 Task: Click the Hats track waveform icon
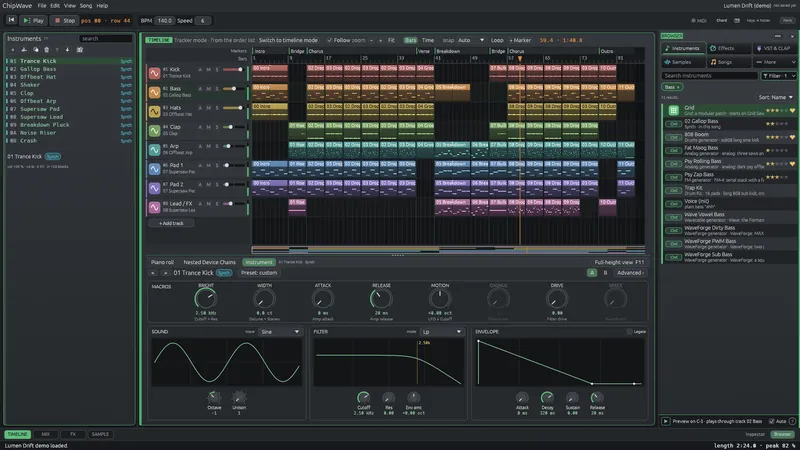click(154, 111)
